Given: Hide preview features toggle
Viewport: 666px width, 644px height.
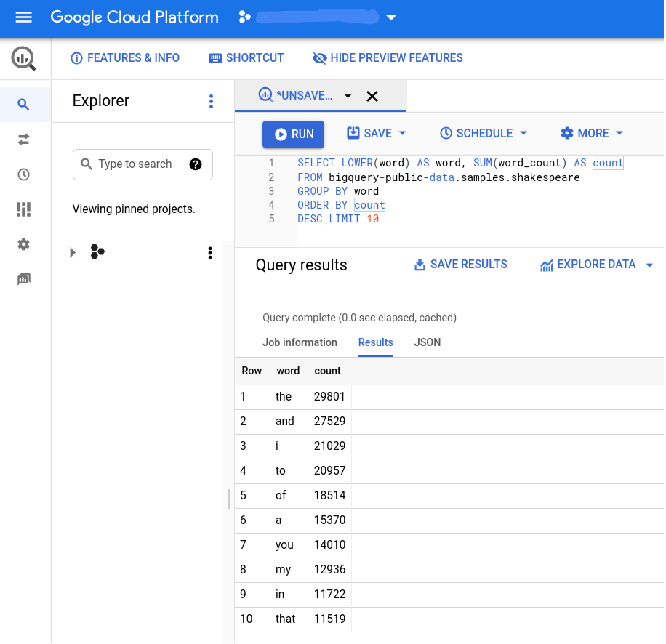Looking at the screenshot, I should pos(388,58).
